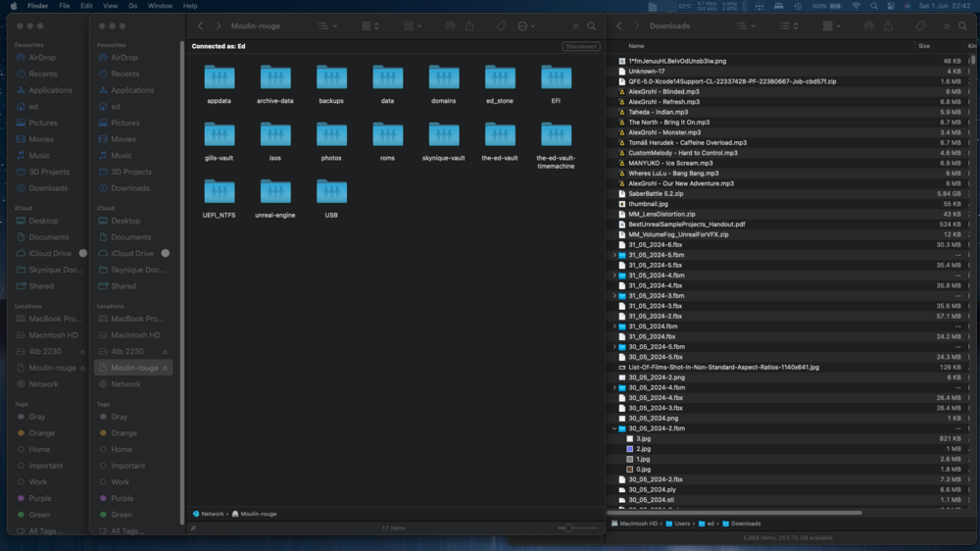Select the unreal-engine folder icon
The image size is (980, 551).
click(275, 191)
